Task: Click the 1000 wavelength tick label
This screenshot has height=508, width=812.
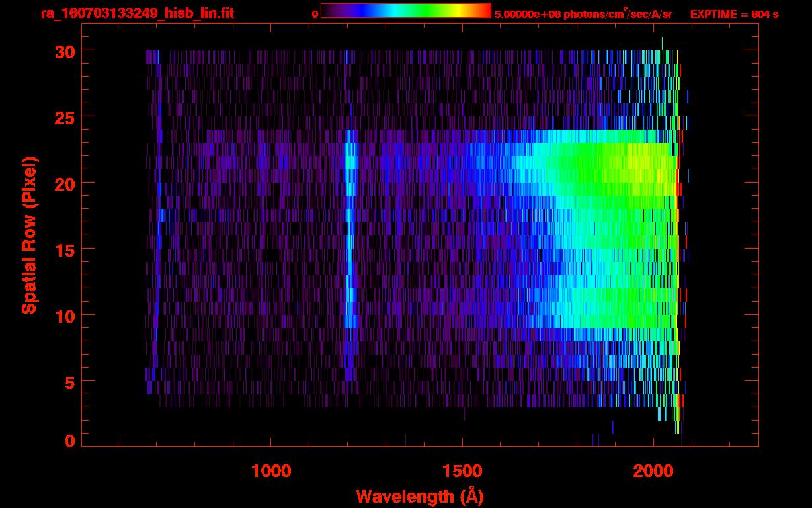Action: click(x=271, y=470)
